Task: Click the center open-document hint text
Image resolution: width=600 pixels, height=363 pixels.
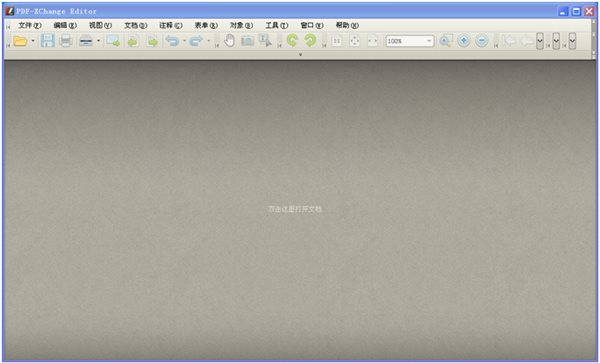Action: tap(295, 209)
